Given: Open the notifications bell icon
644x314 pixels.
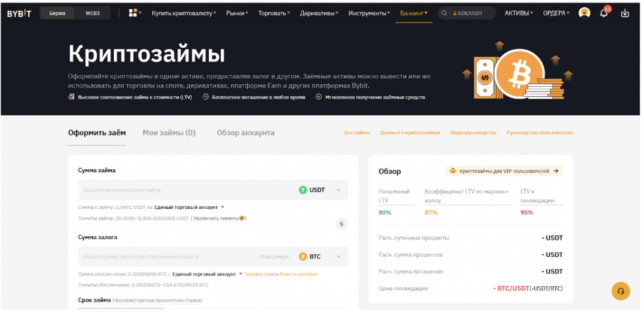Looking at the screenshot, I should [604, 13].
